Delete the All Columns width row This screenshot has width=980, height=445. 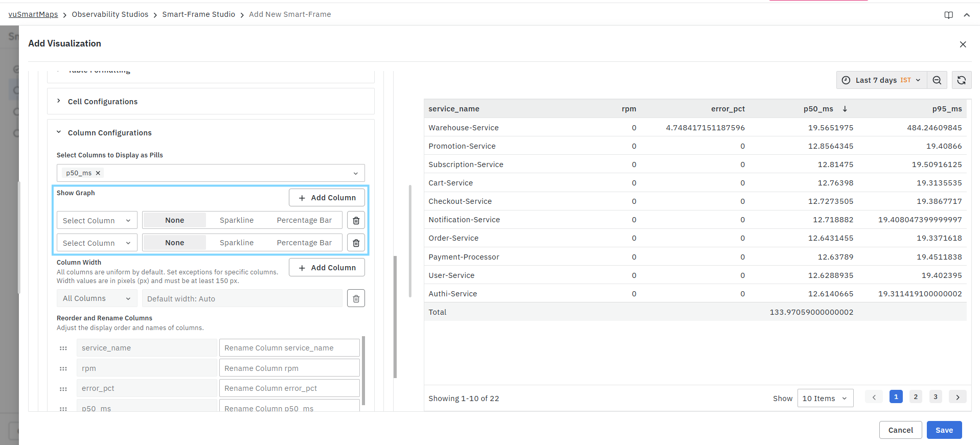(356, 298)
